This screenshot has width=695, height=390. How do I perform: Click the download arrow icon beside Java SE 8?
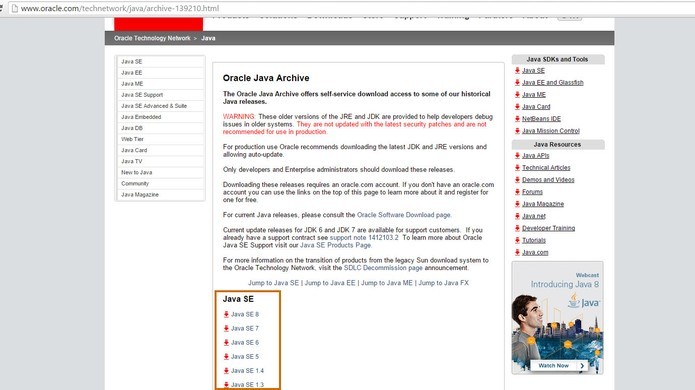[x=226, y=314]
